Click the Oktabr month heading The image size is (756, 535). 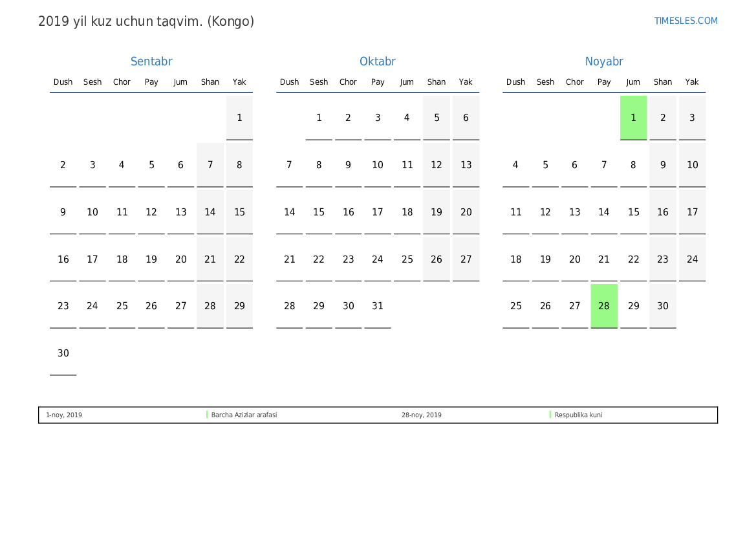click(x=378, y=61)
